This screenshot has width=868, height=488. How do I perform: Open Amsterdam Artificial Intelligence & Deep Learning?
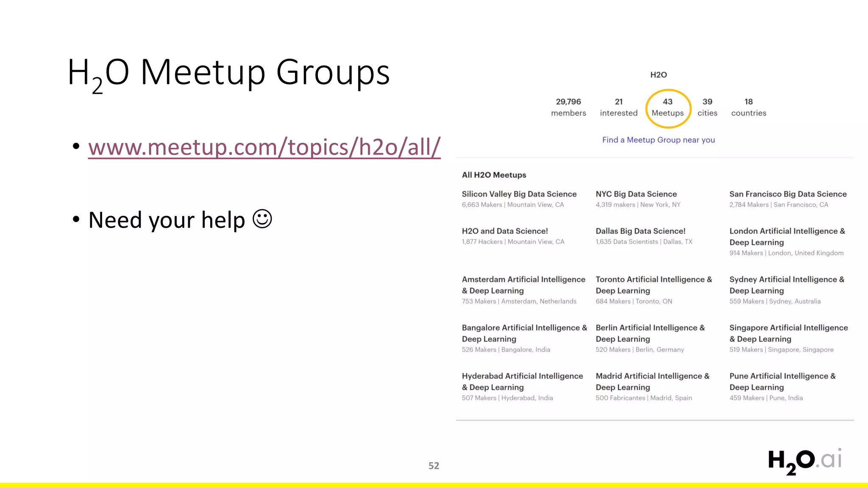tap(523, 285)
